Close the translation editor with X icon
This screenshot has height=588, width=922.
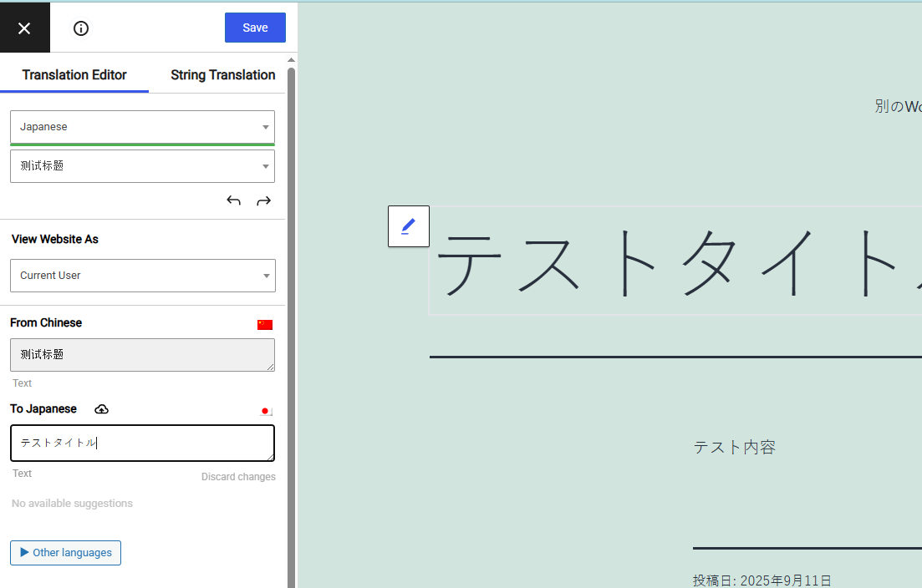24,28
